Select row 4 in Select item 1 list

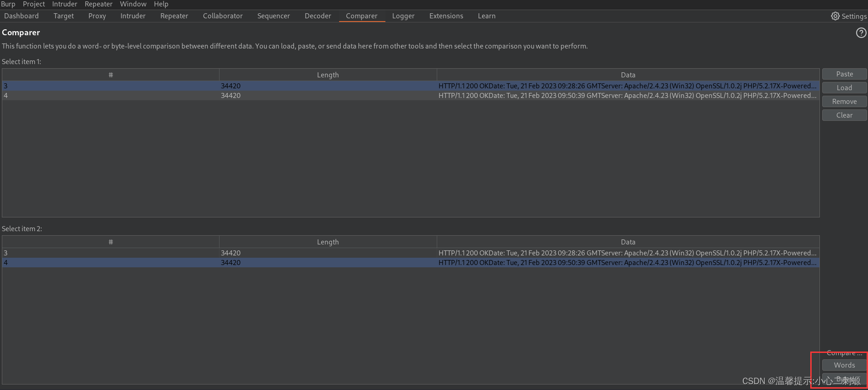411,96
